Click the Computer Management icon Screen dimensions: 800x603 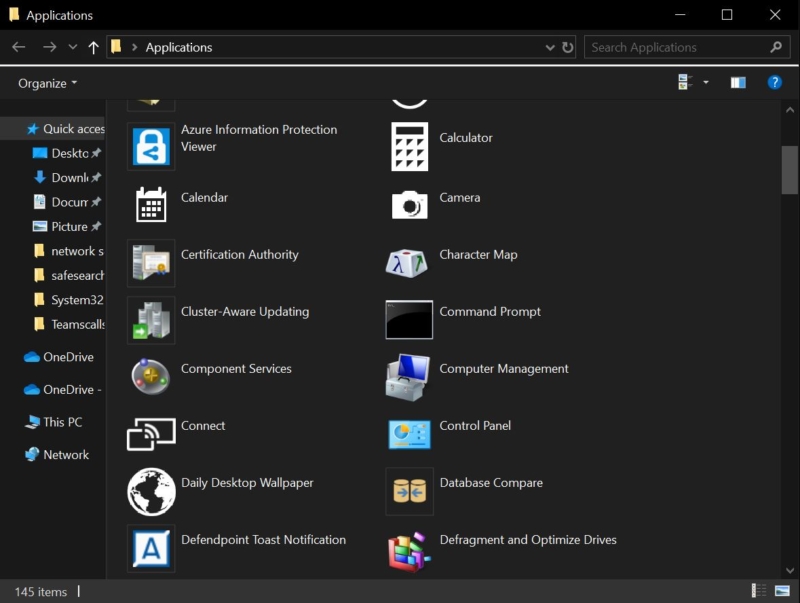click(407, 377)
